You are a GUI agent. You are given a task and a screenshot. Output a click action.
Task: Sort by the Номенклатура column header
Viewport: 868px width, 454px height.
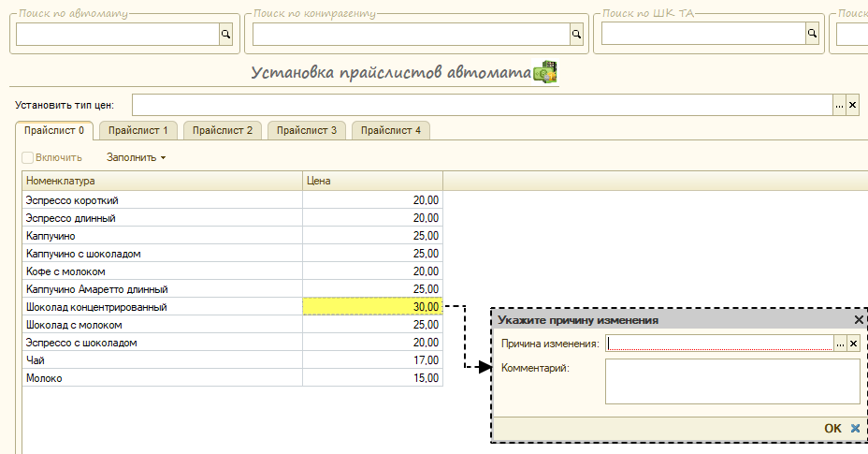162,181
